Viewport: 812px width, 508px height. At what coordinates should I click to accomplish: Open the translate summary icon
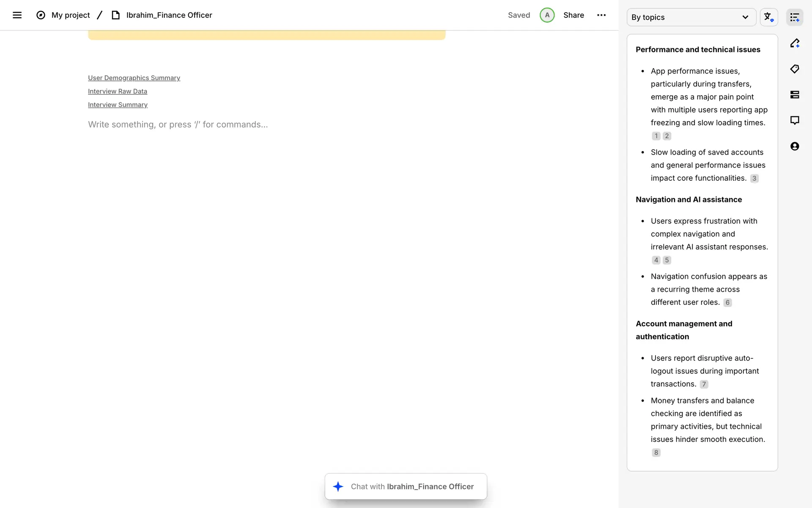(x=768, y=17)
